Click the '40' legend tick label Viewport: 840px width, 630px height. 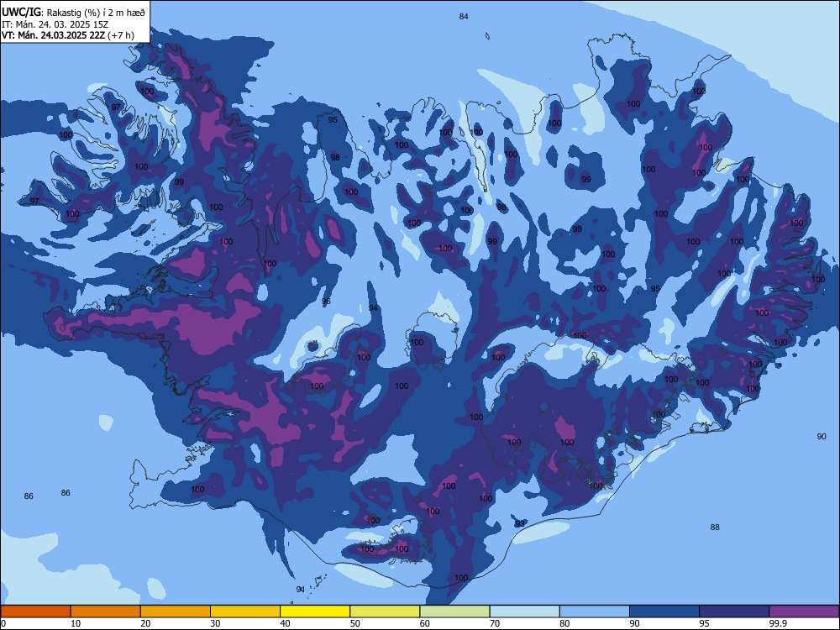pyautogui.click(x=286, y=623)
